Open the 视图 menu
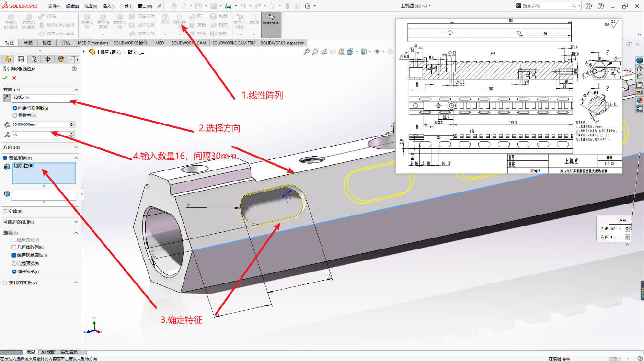 [91, 6]
